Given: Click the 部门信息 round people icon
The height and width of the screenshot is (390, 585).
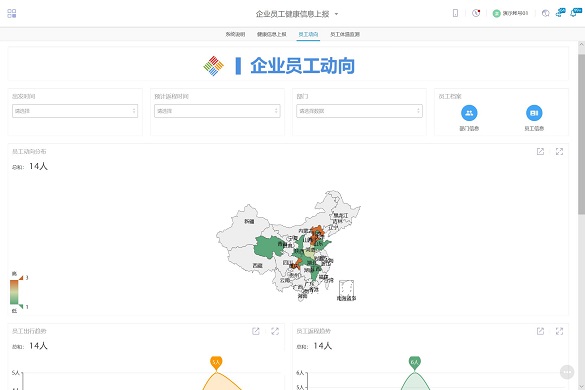Looking at the screenshot, I should coord(469,113).
